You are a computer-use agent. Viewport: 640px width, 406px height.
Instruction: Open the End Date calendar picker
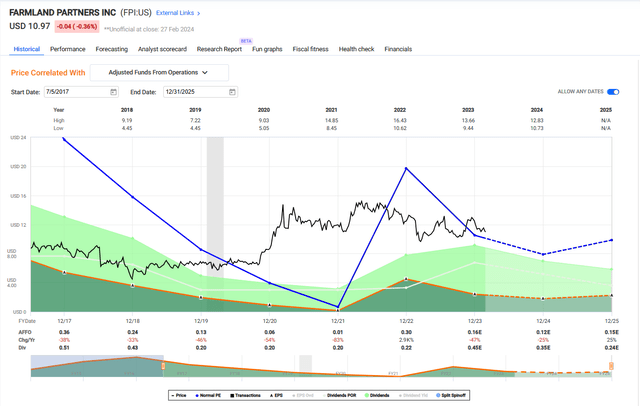click(x=232, y=92)
